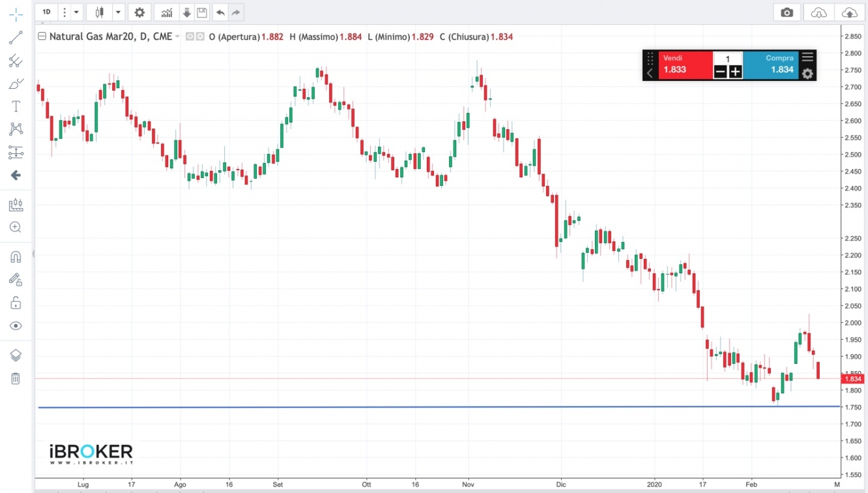The height and width of the screenshot is (493, 868).
Task: Open the object tree layers icon
Action: [x=16, y=355]
